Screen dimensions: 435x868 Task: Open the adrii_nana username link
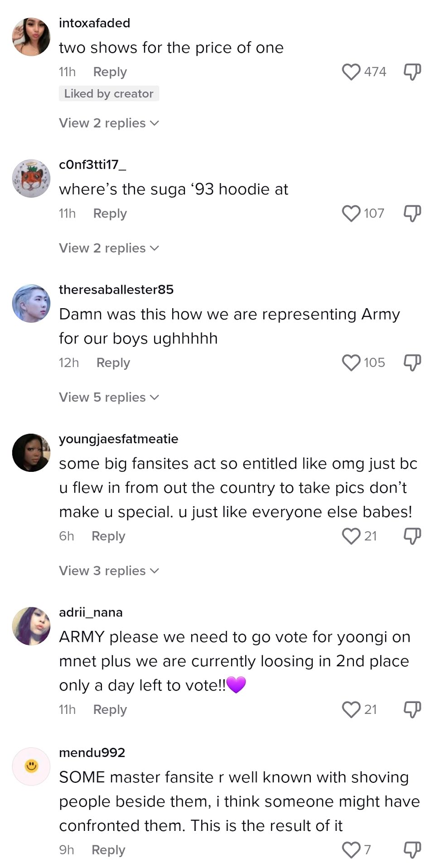click(91, 612)
